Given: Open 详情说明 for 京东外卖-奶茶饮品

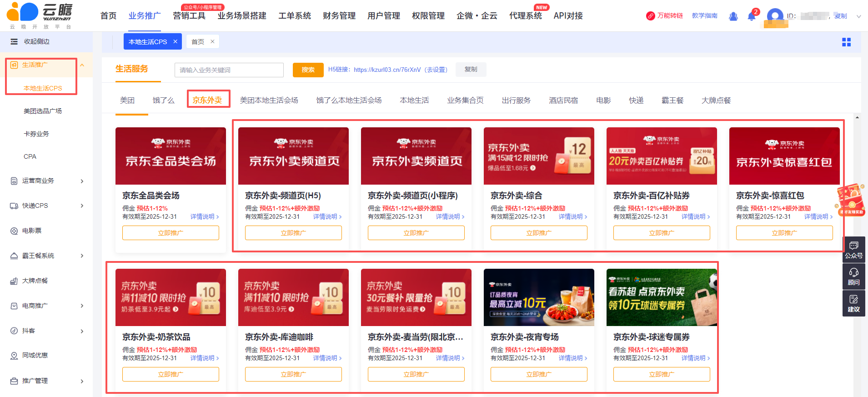Looking at the screenshot, I should coord(205,358).
